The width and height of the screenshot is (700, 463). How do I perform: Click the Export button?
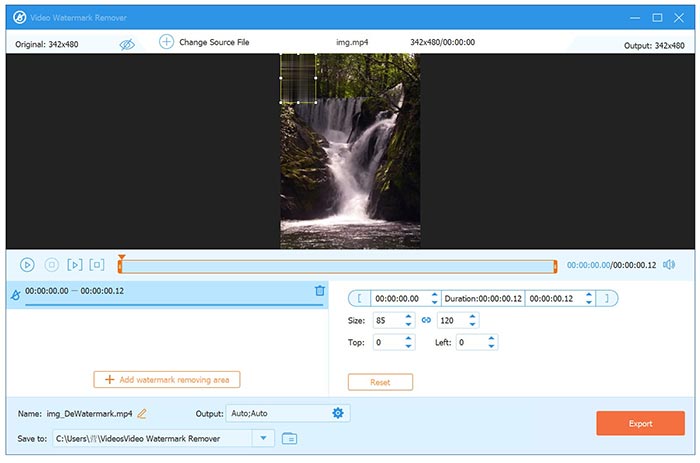640,423
